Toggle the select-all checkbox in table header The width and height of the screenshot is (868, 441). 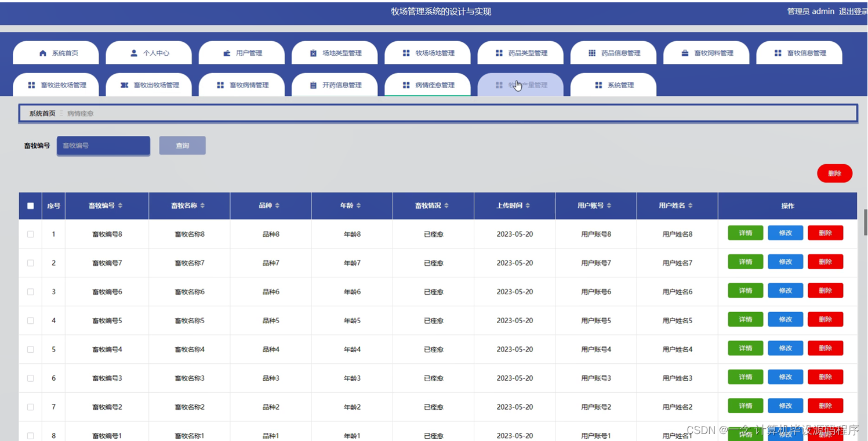(x=31, y=206)
